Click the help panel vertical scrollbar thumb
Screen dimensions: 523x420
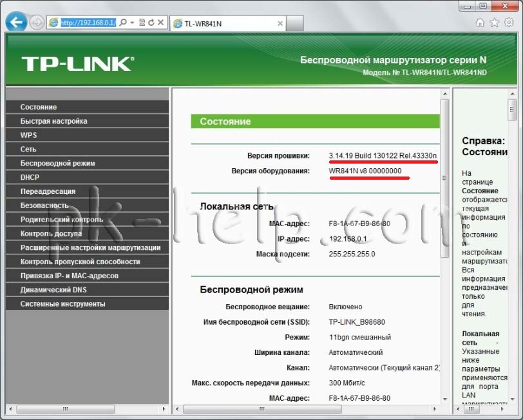512,110
